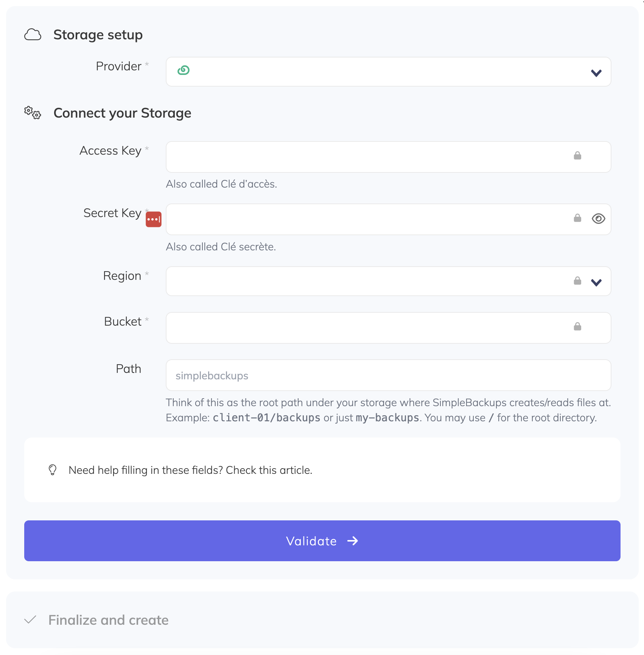Click the lock icon in Access Key field
644x655 pixels.
click(x=577, y=156)
